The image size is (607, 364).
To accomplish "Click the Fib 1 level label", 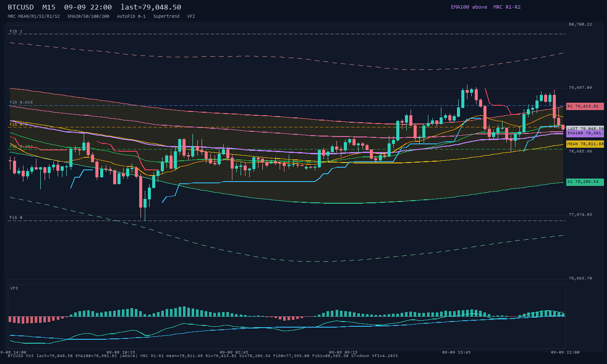I will click(x=16, y=31).
